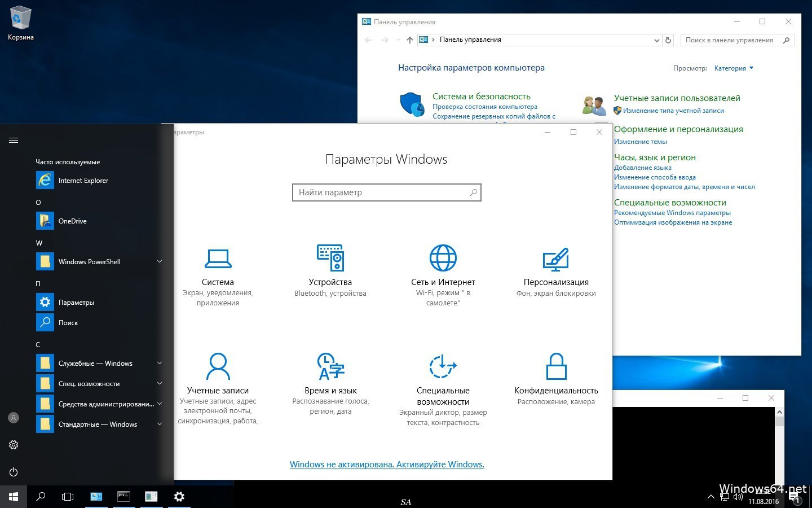The image size is (812, 508).
Task: Switch to command prompt taskbar icon
Action: tap(123, 497)
